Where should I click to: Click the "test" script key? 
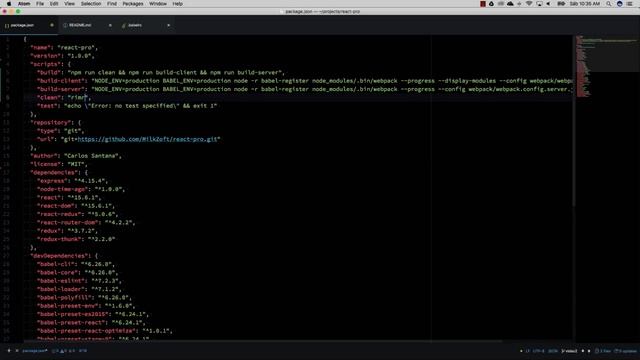(47, 106)
